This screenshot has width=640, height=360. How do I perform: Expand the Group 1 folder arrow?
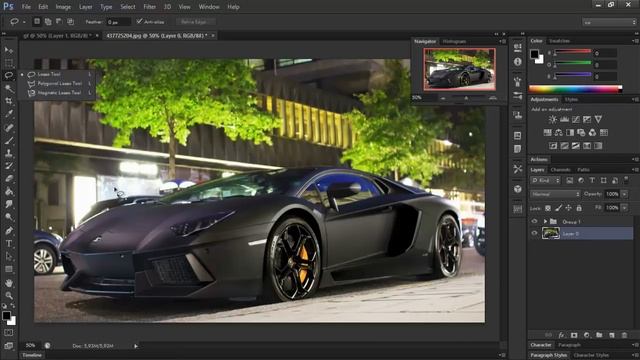pos(545,221)
